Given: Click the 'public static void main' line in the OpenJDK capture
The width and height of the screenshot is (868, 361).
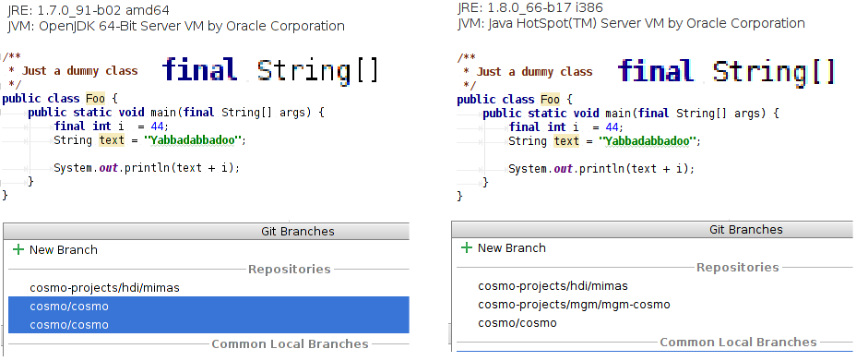Looking at the screenshot, I should point(175,113).
